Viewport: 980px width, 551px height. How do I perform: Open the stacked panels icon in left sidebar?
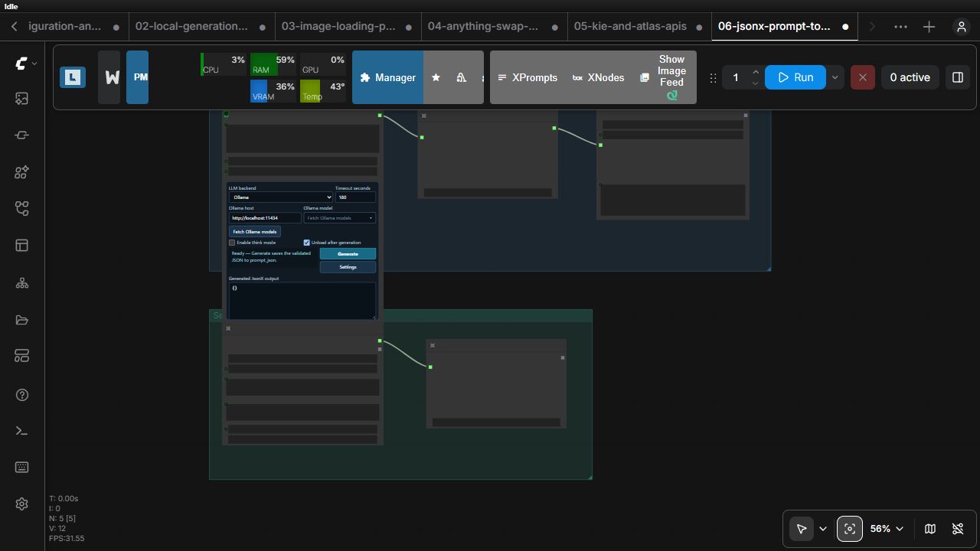click(21, 357)
